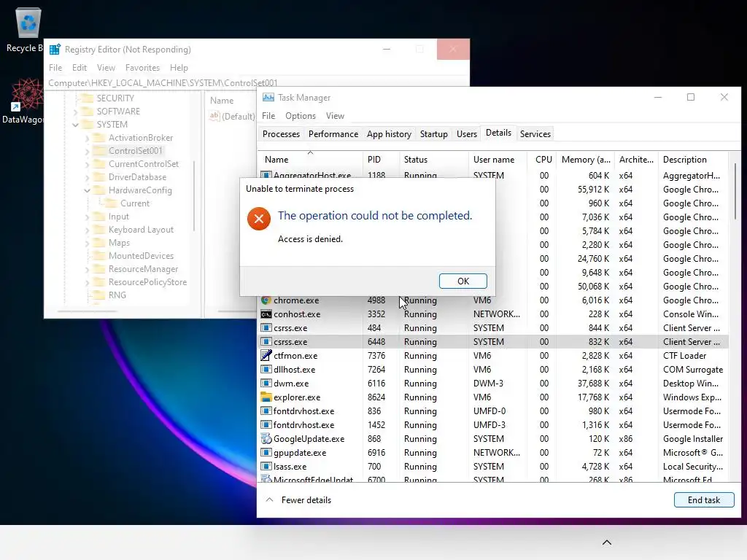Select the RNG registry key
Screen dimensions: 747x560
[x=117, y=295]
